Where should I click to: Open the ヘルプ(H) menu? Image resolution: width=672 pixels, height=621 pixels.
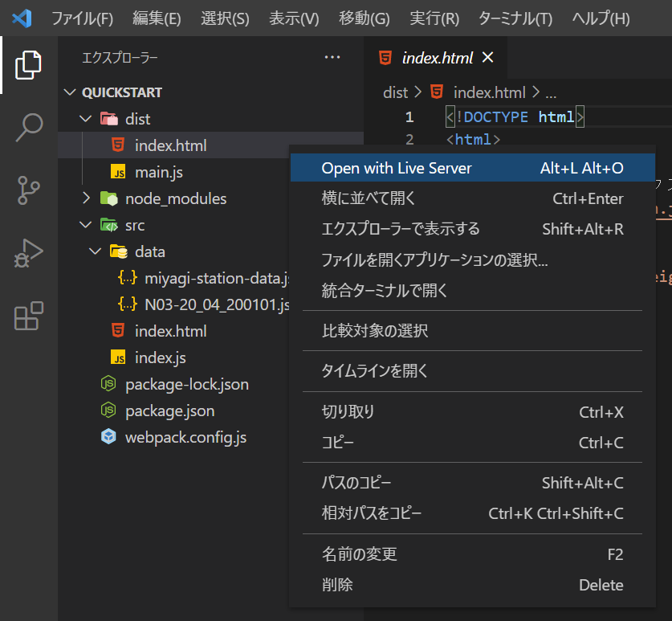(x=601, y=18)
